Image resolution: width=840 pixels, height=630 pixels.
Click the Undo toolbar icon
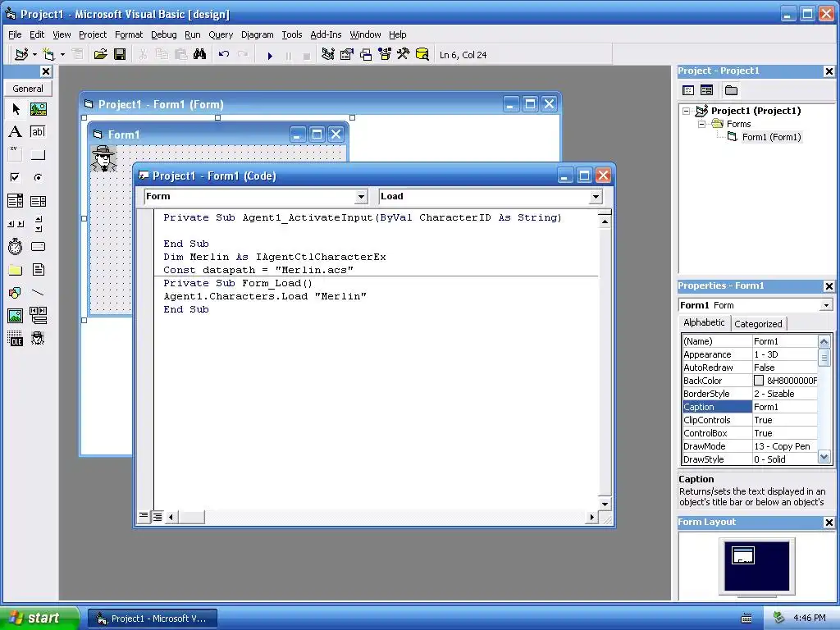coord(224,55)
